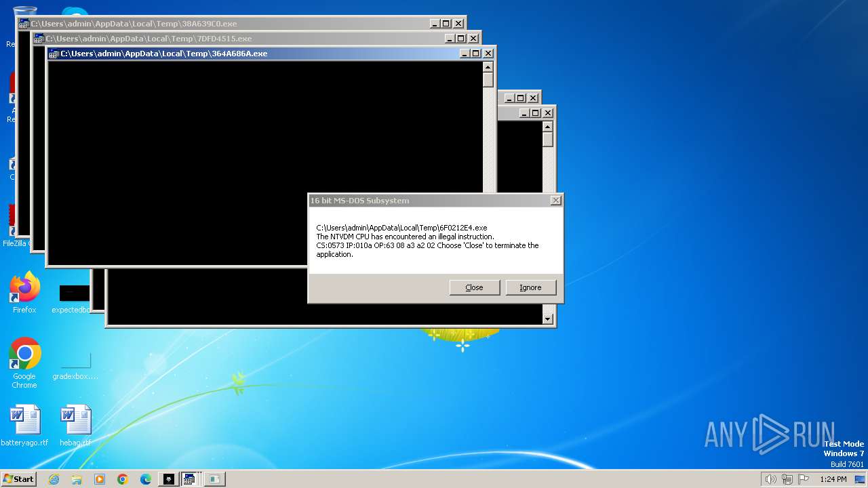Open system menu icon of 38A639C0.exe window

click(24, 24)
